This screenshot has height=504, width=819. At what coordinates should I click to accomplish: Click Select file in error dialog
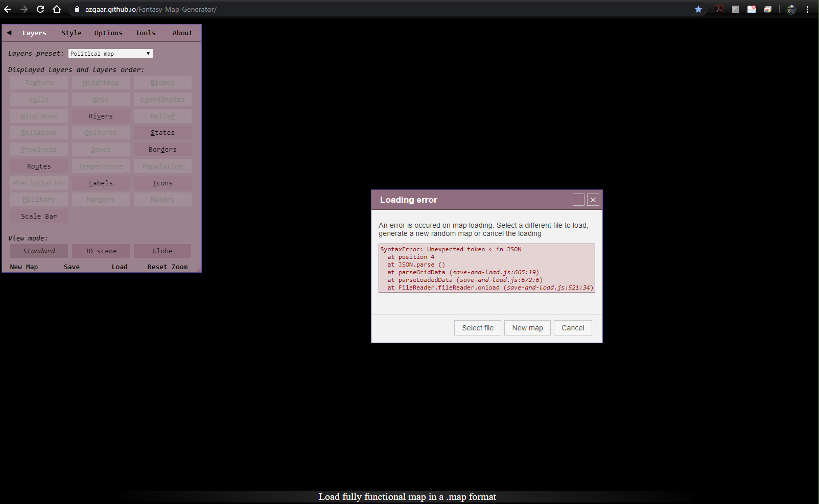point(478,328)
